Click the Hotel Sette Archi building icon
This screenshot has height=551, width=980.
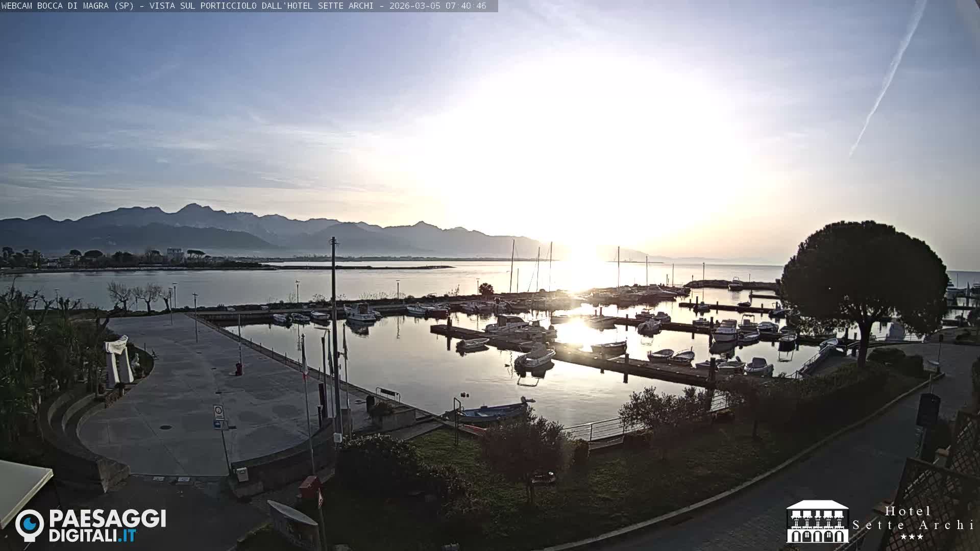coord(817,521)
